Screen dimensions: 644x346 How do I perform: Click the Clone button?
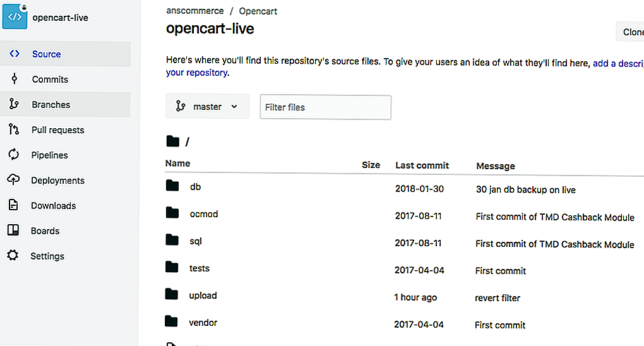click(631, 32)
